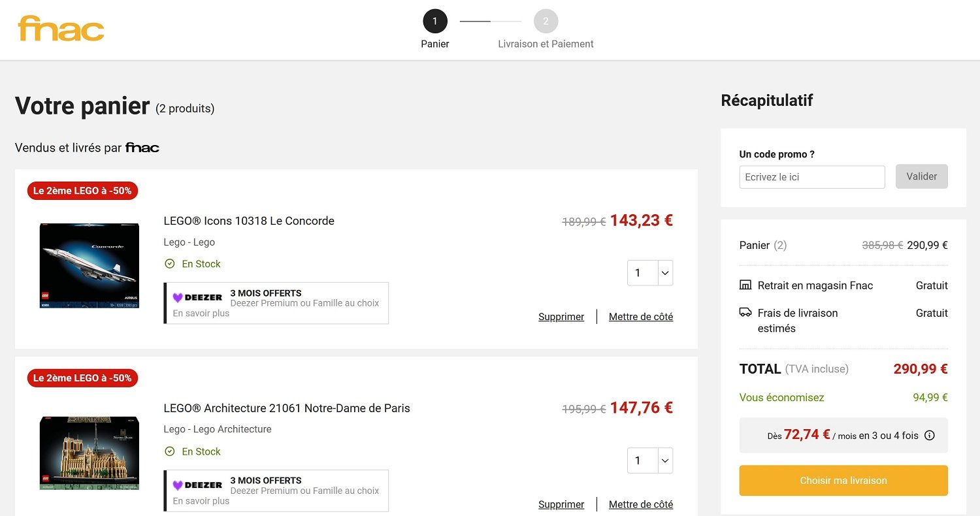This screenshot has height=516, width=980.
Task: Click the struck-through 385,98 € basket price
Action: click(x=883, y=245)
